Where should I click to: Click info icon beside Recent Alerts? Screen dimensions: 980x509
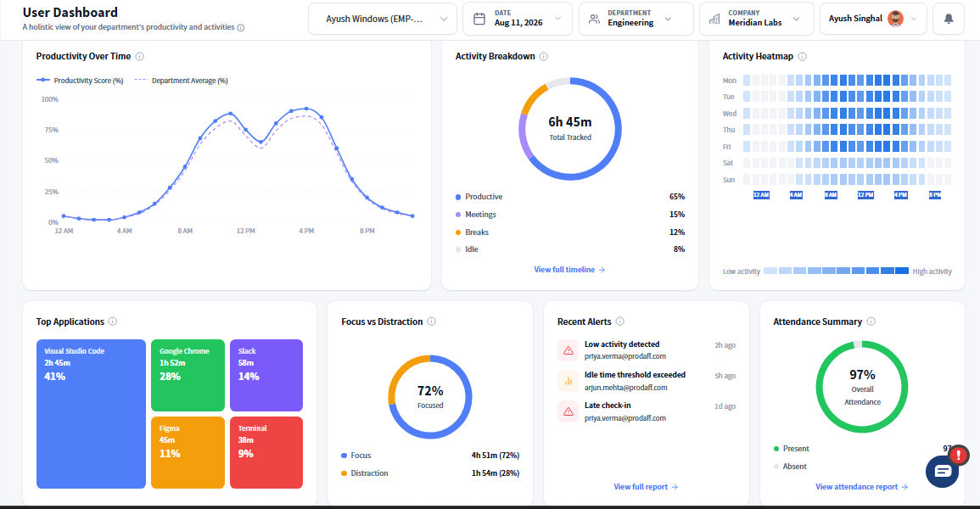[620, 321]
